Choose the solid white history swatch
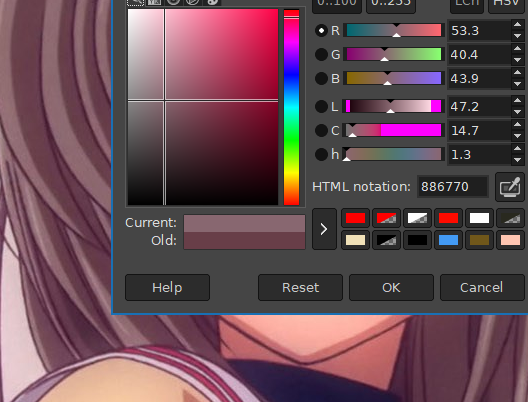Screen dimensions: 528x402 point(479,218)
